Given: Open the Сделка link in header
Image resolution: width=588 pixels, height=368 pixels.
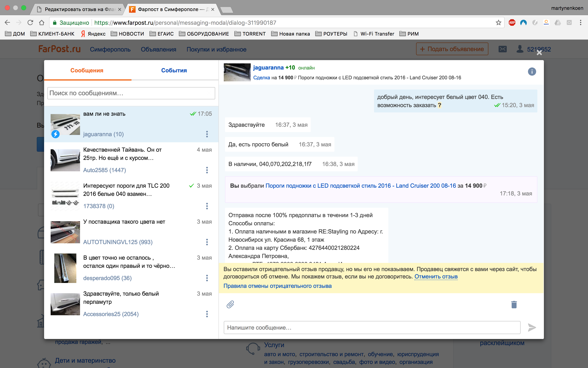Looking at the screenshot, I should click(262, 78).
